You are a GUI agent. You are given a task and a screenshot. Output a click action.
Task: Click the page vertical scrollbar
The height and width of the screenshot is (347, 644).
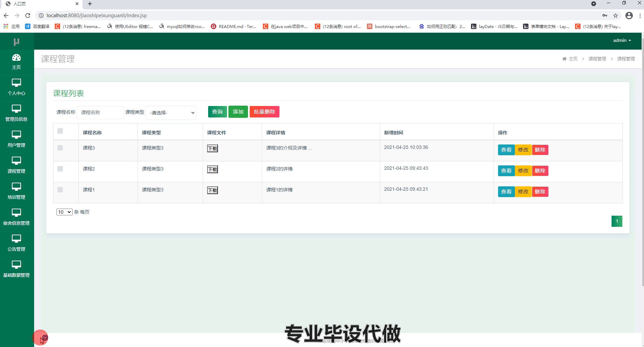(x=643, y=162)
